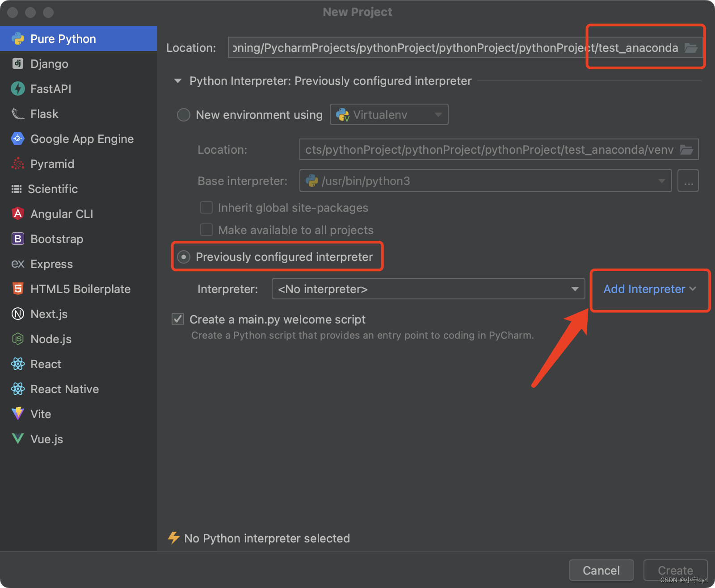Select Previously configured interpreter radio button

[x=184, y=257]
